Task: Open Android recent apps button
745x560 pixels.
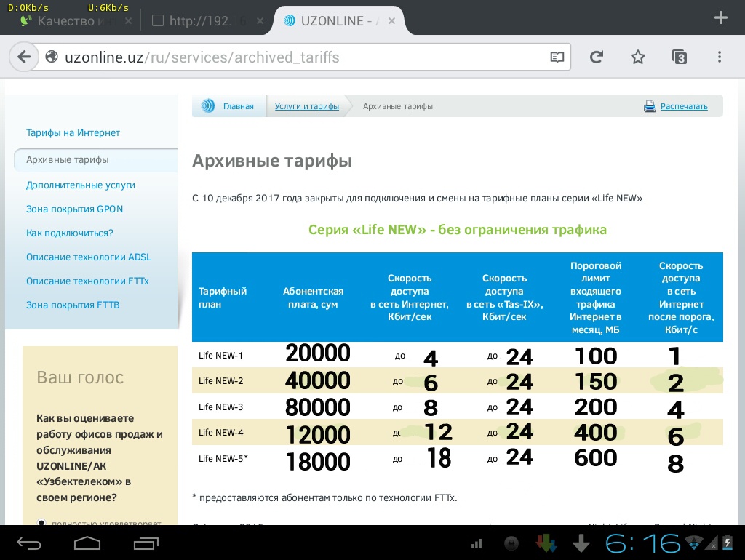Action: [146, 543]
